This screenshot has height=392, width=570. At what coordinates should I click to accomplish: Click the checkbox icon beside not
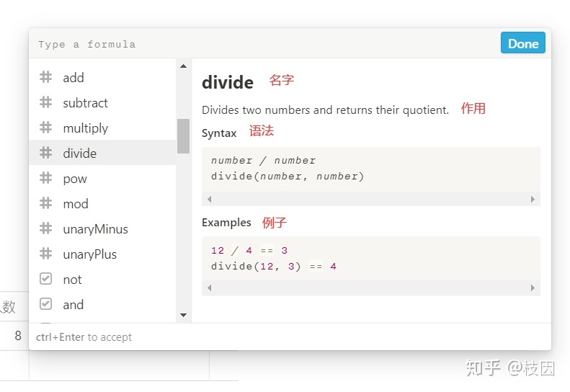tap(45, 279)
